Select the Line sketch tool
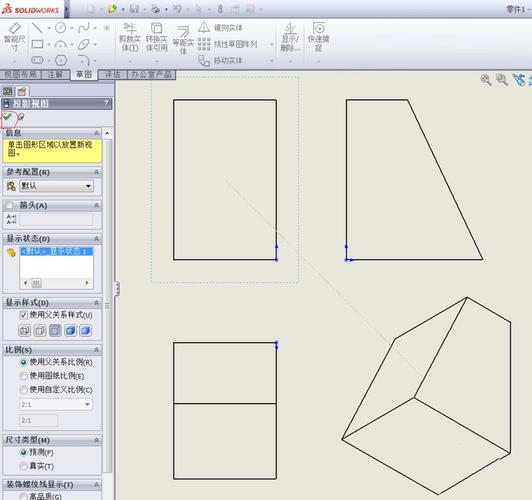This screenshot has width=532, height=500. click(37, 28)
